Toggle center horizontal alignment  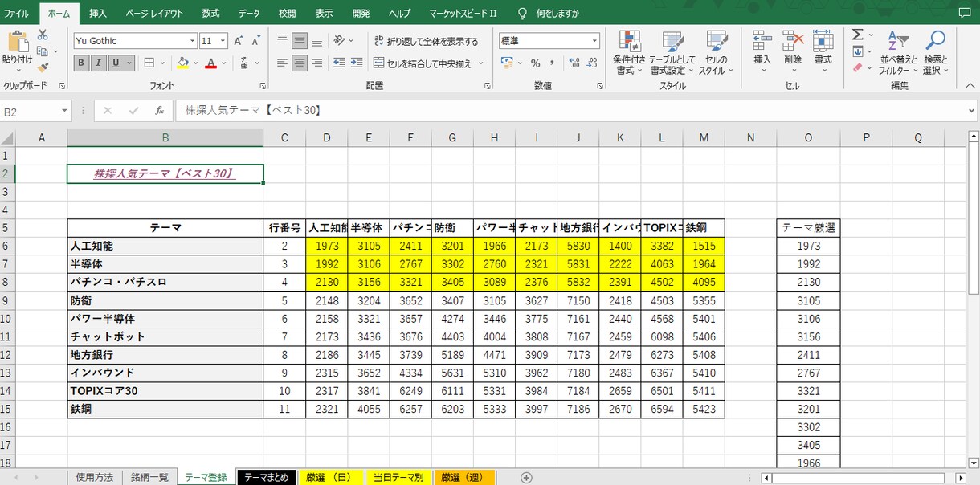coord(299,63)
